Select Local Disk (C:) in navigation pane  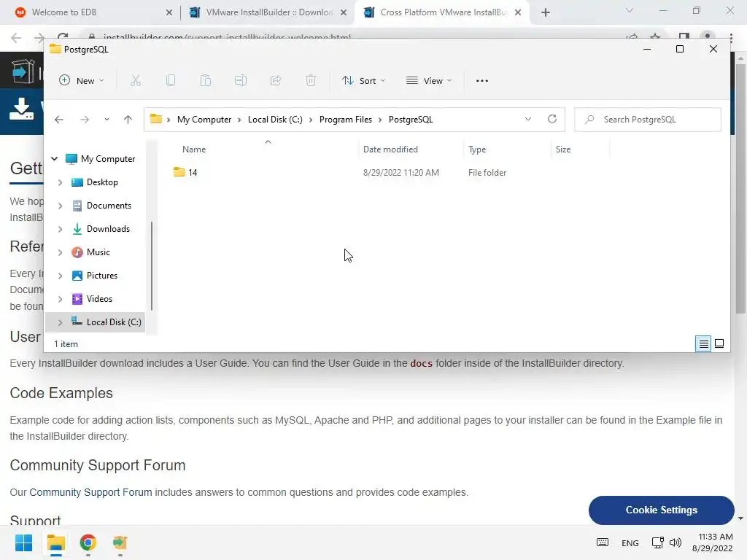click(x=114, y=322)
